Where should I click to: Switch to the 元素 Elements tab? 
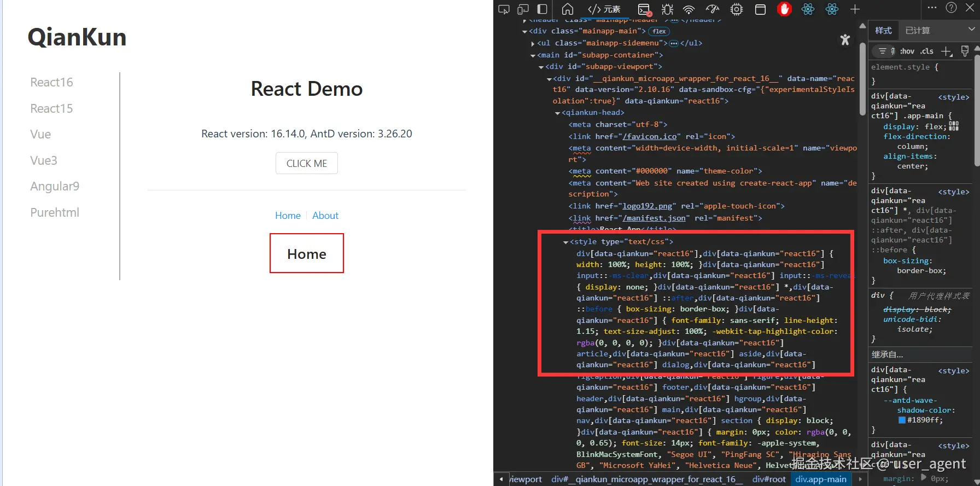pos(604,9)
